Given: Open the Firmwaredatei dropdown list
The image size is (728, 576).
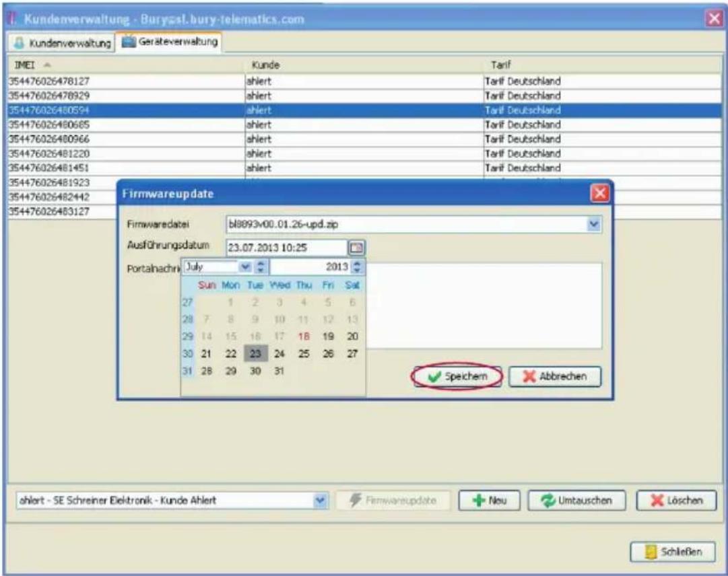Looking at the screenshot, I should tap(594, 225).
